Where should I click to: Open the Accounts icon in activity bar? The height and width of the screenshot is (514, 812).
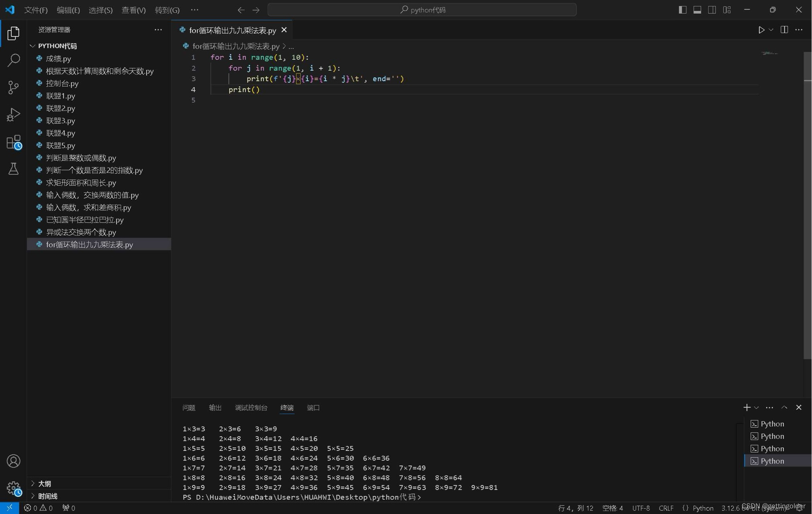tap(13, 461)
